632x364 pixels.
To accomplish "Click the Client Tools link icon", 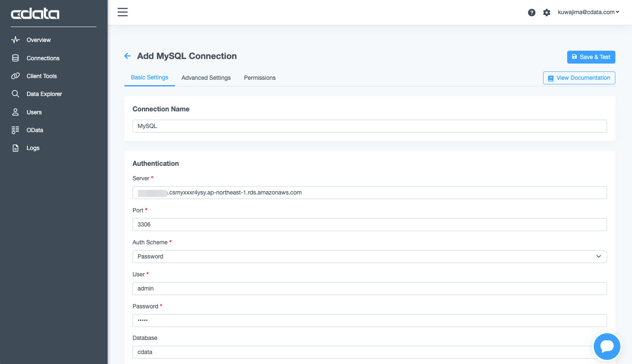I will tap(15, 76).
